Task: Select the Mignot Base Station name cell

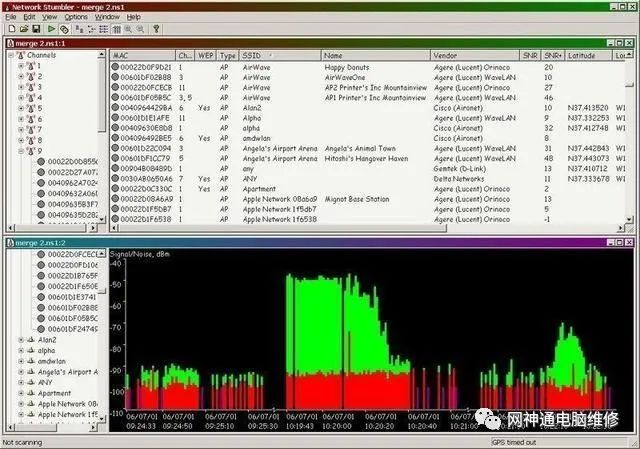Action: click(x=357, y=199)
